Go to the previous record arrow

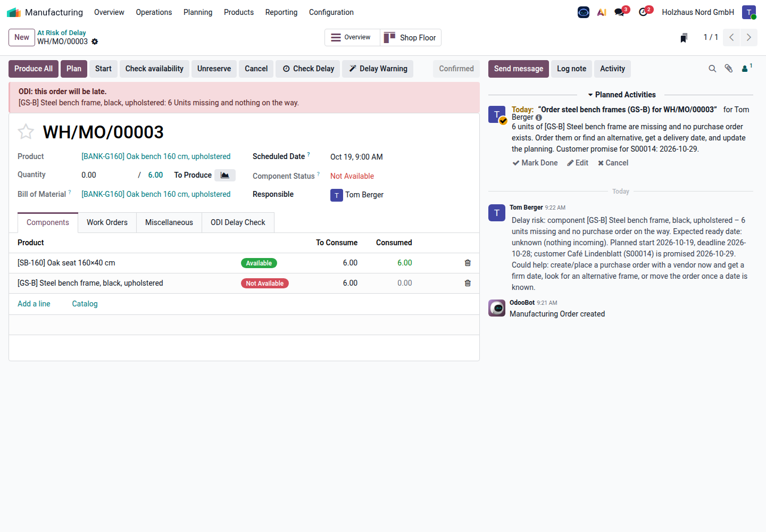(731, 37)
